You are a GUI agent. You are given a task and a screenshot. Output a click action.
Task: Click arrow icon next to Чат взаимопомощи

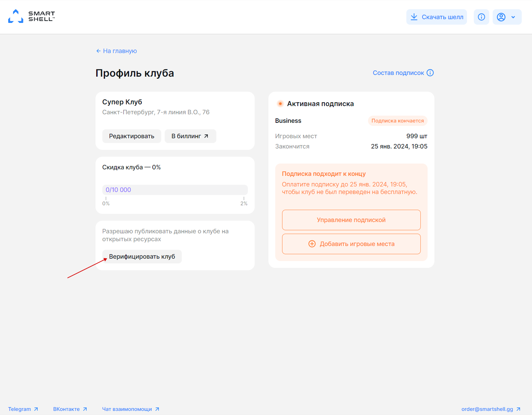pyautogui.click(x=157, y=409)
